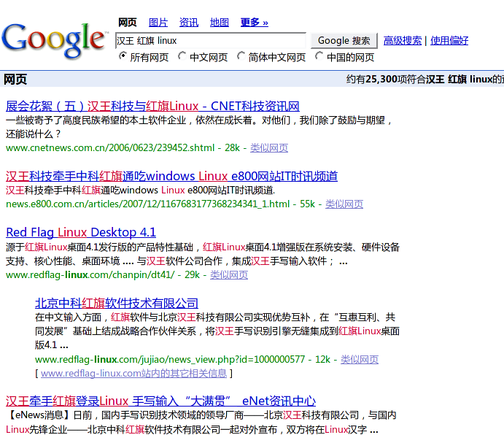Click the www.redflag-linux.com/chanpin/dt41/ URL text

90,274
